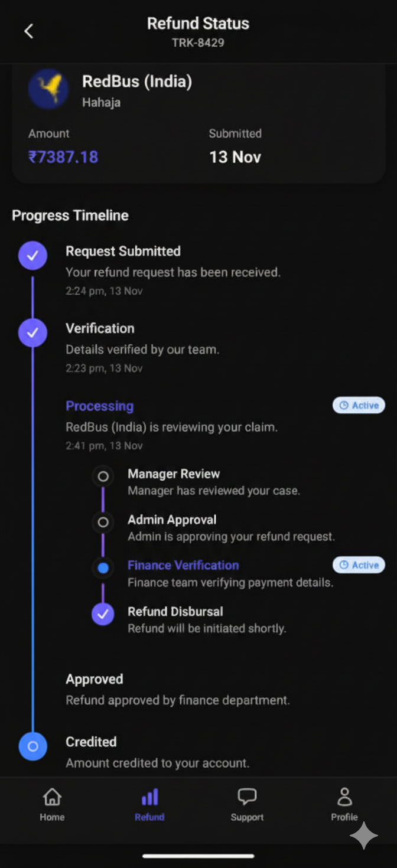Tap the Active badge beside Processing
Image resolution: width=397 pixels, height=868 pixels.
point(359,406)
